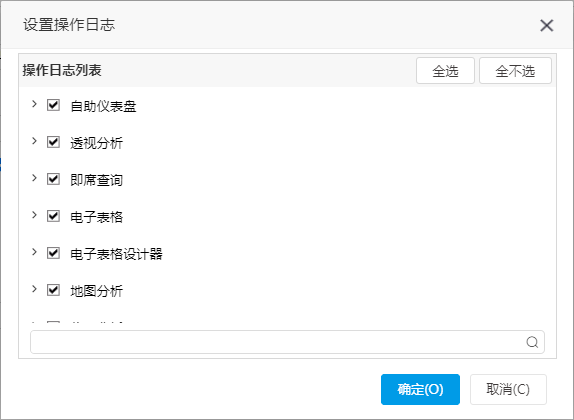
Task: Click the search magnifier icon
Action: click(x=532, y=342)
